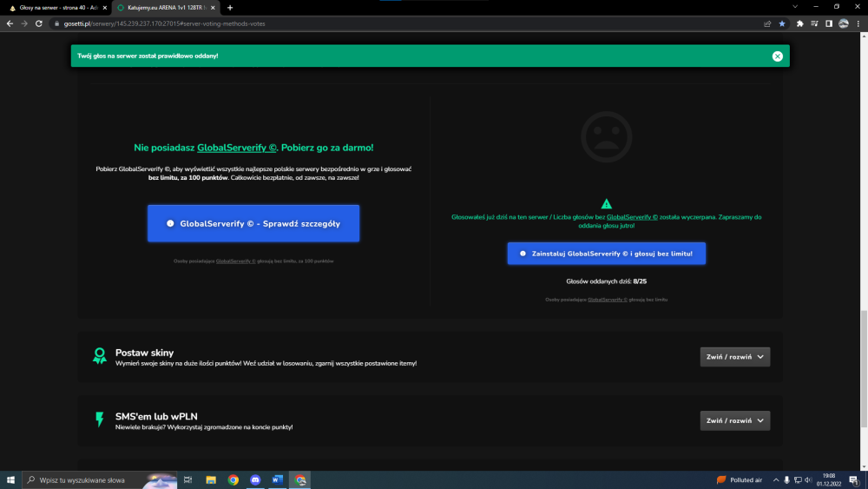
Task: Click the microphone tray icon
Action: [x=786, y=480]
